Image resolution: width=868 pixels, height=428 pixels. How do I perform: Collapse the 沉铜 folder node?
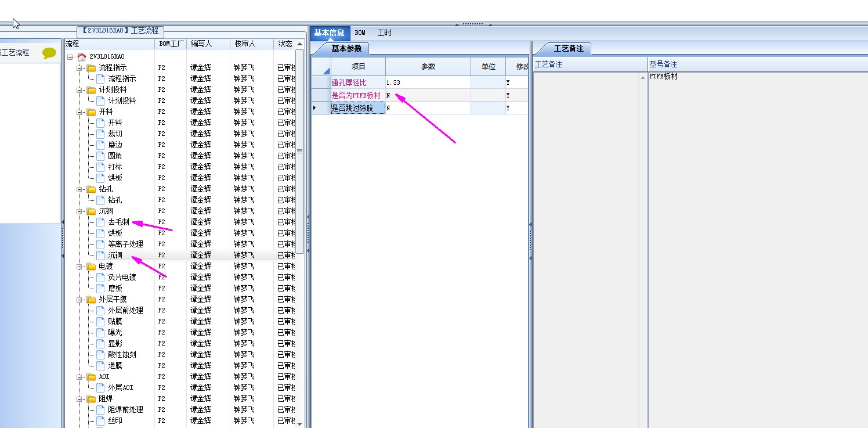[x=79, y=211]
